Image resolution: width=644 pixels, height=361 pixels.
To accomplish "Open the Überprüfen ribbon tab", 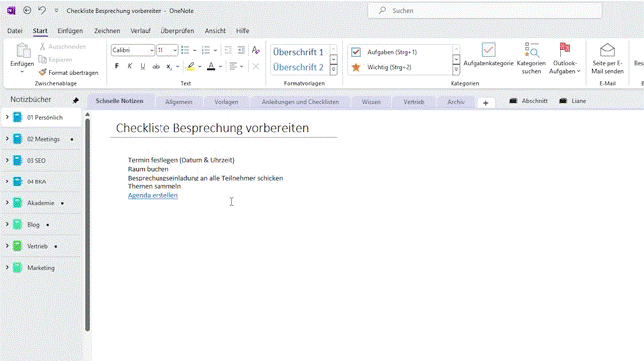I will (x=177, y=31).
